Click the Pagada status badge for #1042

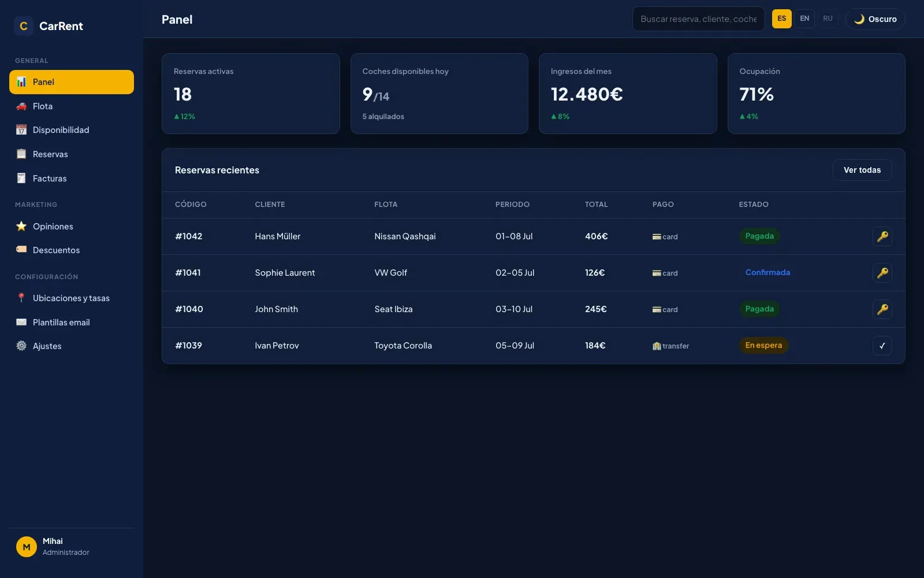[759, 236]
